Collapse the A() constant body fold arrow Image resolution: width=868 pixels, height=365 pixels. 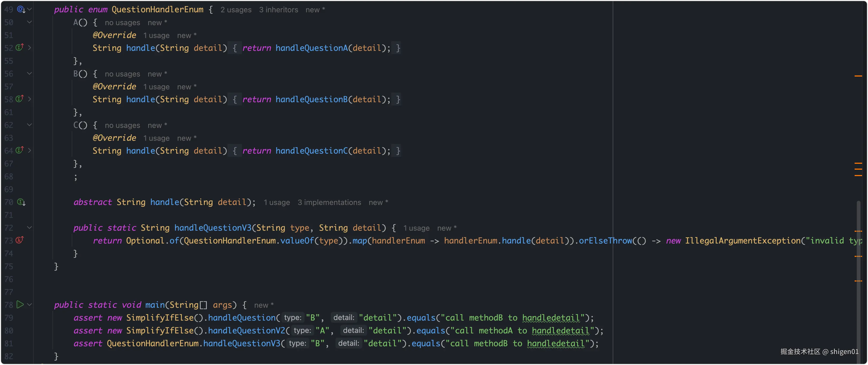(x=30, y=22)
